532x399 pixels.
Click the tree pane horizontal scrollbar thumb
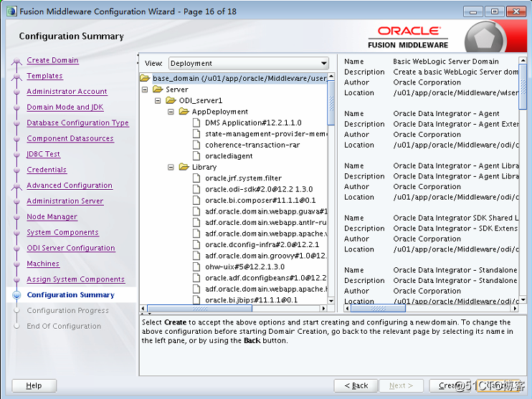point(200,309)
